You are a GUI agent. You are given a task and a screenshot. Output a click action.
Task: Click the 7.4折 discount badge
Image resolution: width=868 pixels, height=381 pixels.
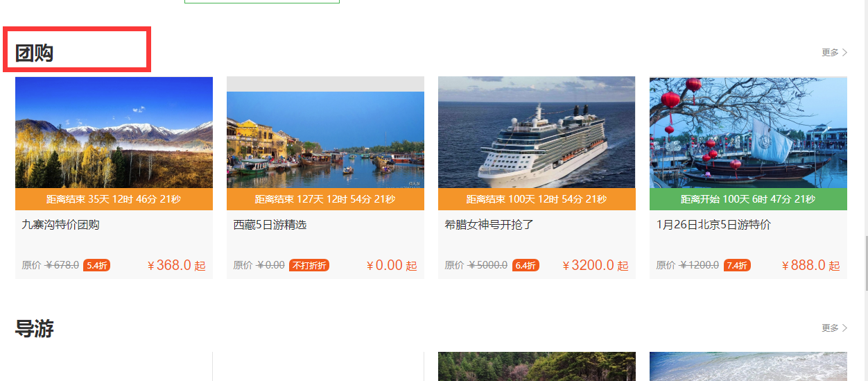pyautogui.click(x=737, y=265)
